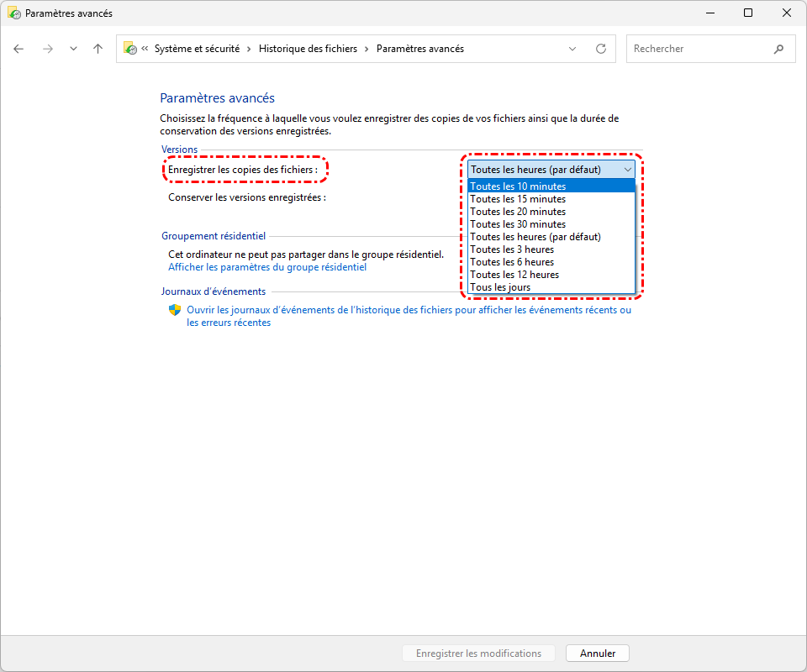
Task: Choose 'Toutes les 12 heures' entry
Action: (514, 275)
